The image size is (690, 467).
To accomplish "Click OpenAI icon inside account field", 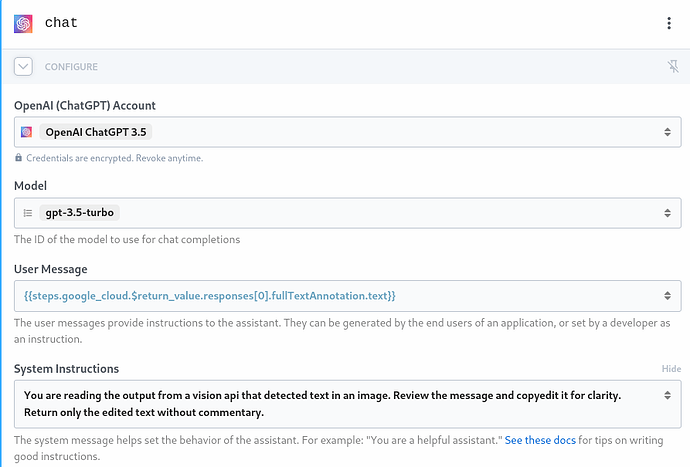I will (26, 132).
